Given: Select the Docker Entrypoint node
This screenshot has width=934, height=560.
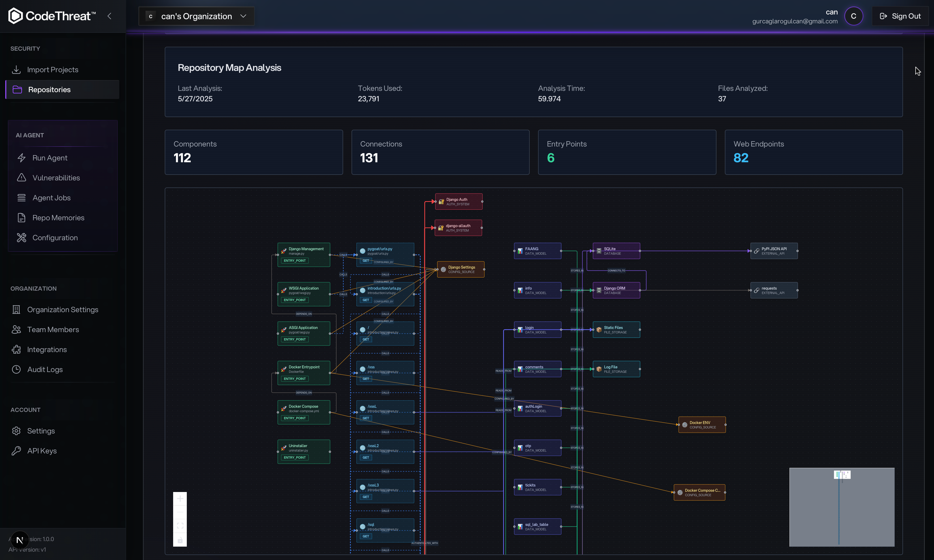Looking at the screenshot, I should pyautogui.click(x=304, y=373).
